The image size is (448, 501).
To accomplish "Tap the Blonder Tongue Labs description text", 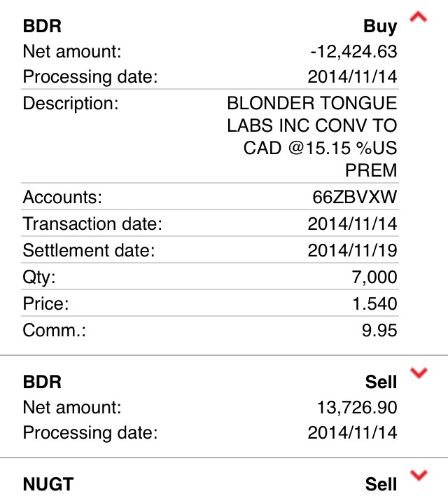I will (x=311, y=137).
